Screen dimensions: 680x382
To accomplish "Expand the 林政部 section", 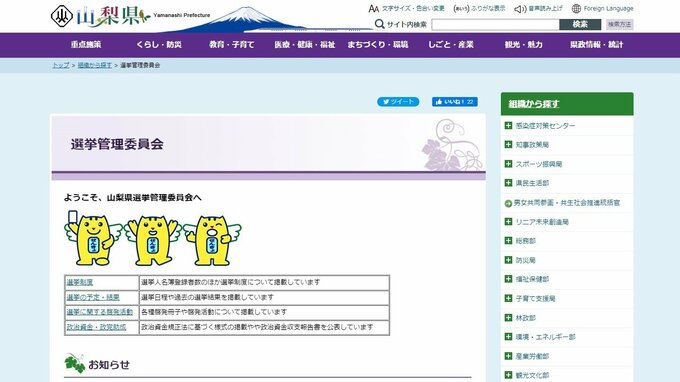I will tap(508, 317).
